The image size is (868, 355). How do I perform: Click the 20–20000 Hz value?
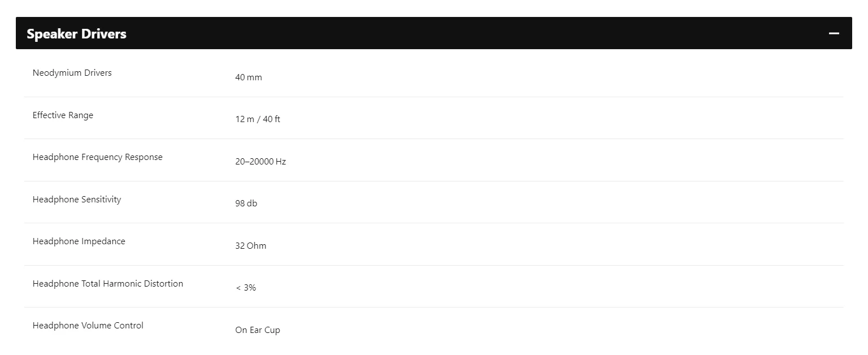(x=261, y=162)
